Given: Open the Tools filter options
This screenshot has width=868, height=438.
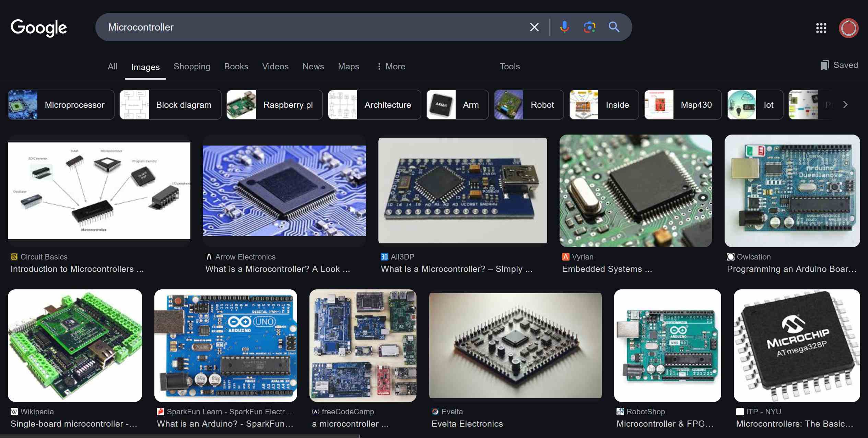Looking at the screenshot, I should [x=509, y=67].
